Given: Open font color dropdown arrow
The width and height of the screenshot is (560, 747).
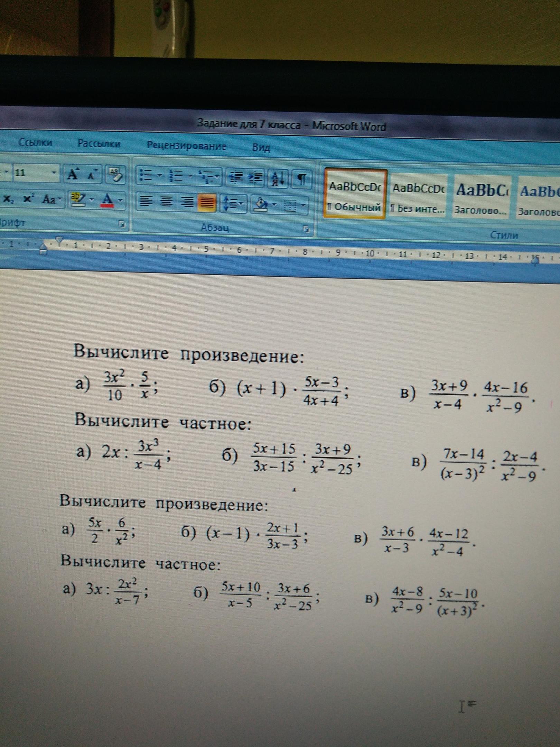Looking at the screenshot, I should (120, 200).
